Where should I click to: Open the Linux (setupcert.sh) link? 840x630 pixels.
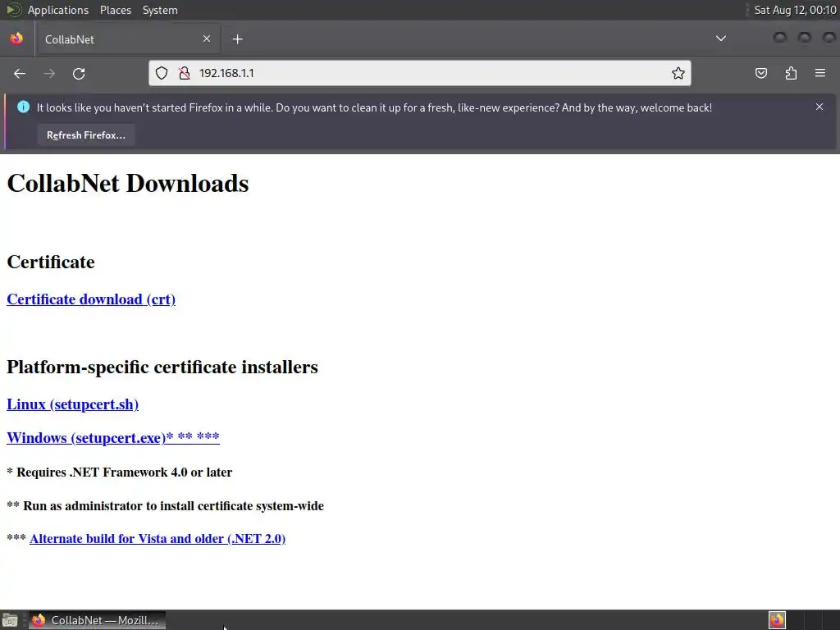73,404
